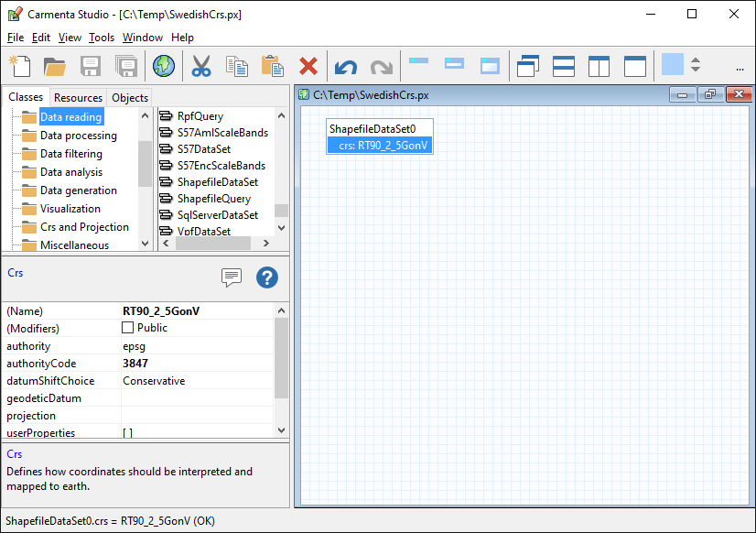Cut selection with the scissors icon
This screenshot has height=533, width=756.
pyautogui.click(x=201, y=66)
